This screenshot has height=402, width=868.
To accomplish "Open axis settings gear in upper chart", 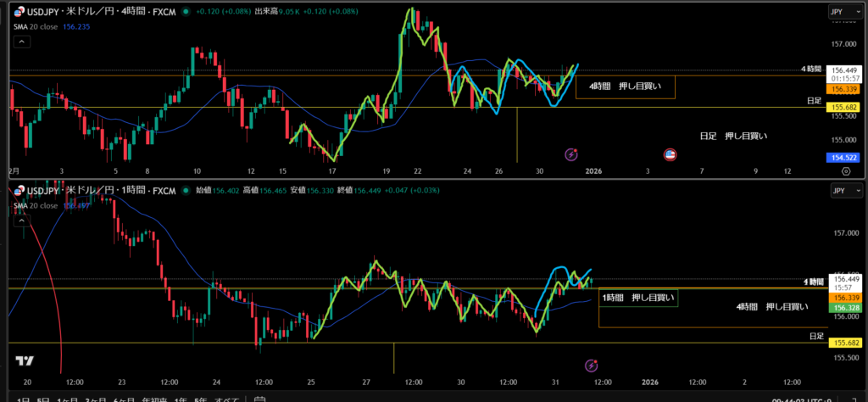I will coord(844,170).
